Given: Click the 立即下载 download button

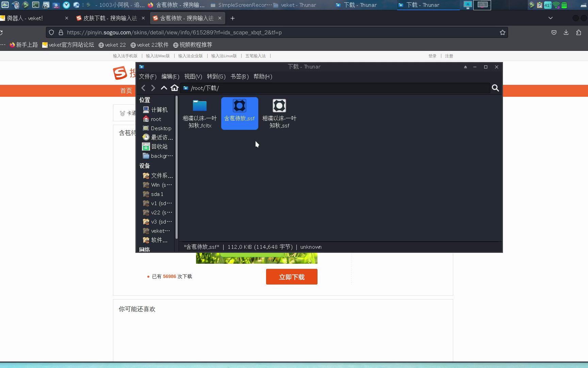Looking at the screenshot, I should click(292, 277).
